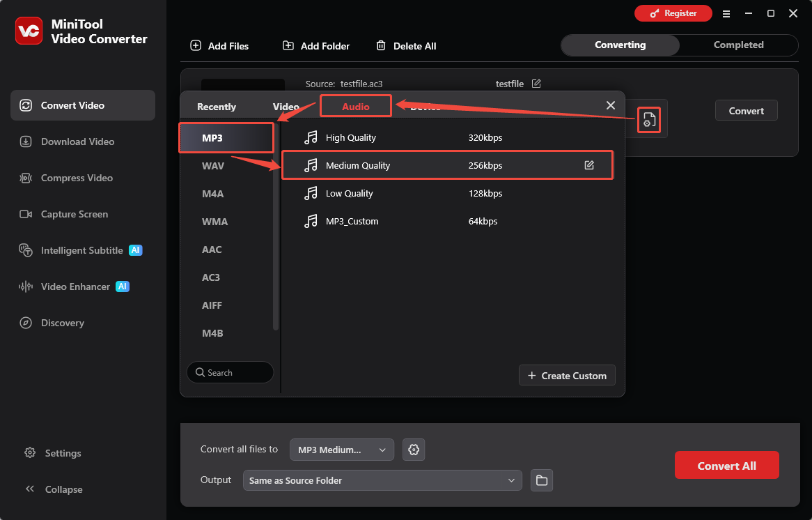The width and height of the screenshot is (812, 520).
Task: Choose the Low Quality 128kbps preset
Action: click(x=447, y=193)
